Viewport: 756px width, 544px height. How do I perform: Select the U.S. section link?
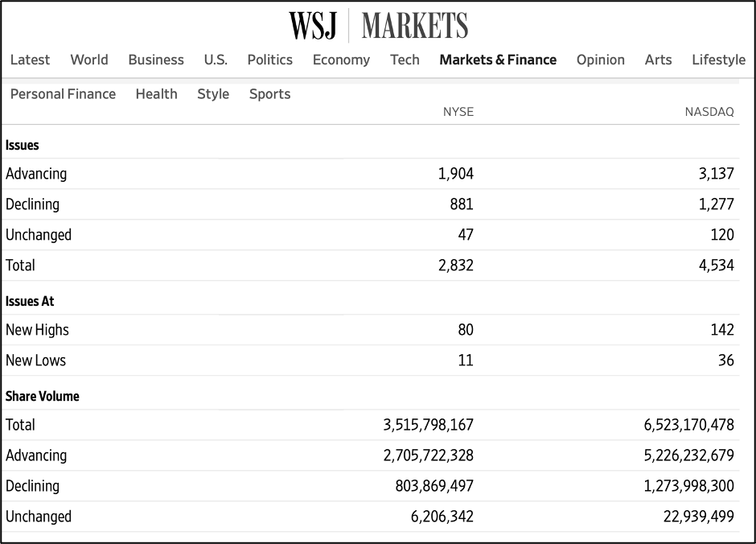coord(216,60)
